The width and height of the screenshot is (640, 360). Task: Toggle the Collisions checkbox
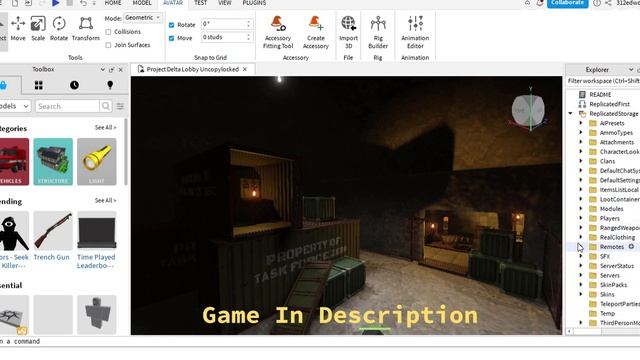pyautogui.click(x=108, y=32)
